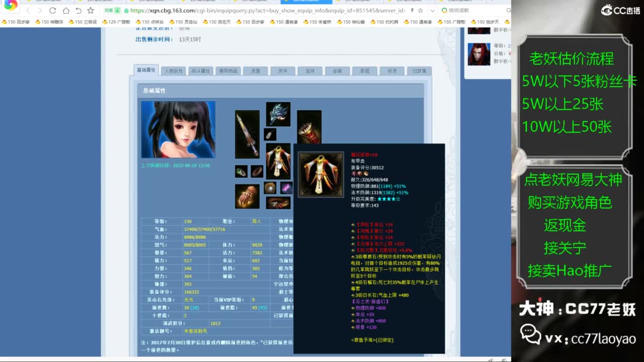This screenshot has width=644, height=362.
Task: Open the '150 神雕侠' bookmark
Action: pos(49,22)
